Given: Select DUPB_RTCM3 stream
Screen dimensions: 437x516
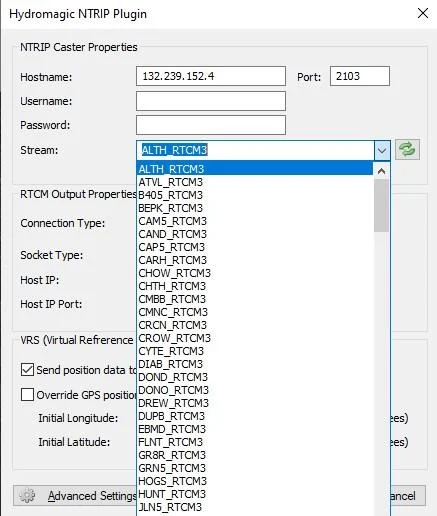Looking at the screenshot, I should [x=255, y=416].
